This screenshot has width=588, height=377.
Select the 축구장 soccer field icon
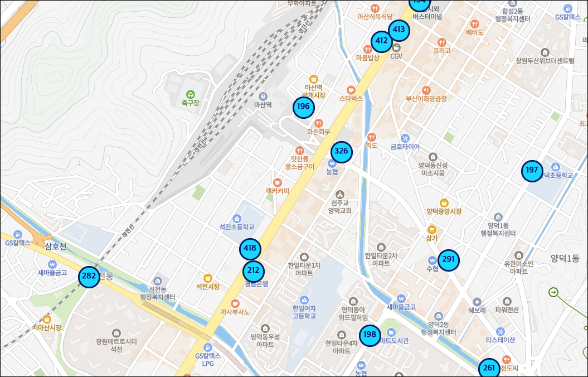point(191,94)
